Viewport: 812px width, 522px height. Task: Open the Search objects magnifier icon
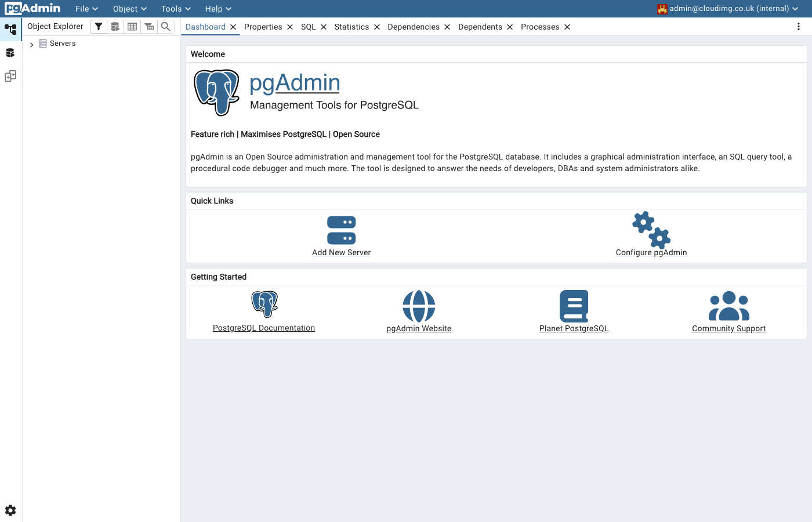click(x=165, y=26)
